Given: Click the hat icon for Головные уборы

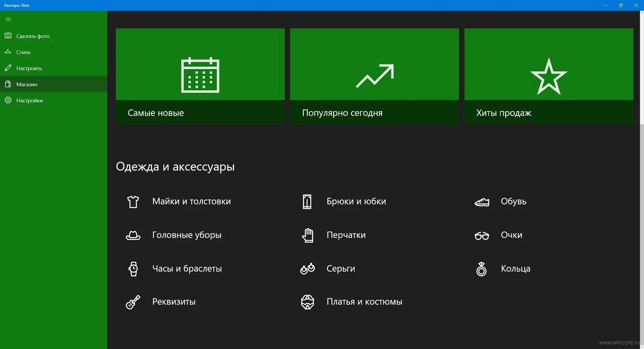Looking at the screenshot, I should (x=133, y=235).
